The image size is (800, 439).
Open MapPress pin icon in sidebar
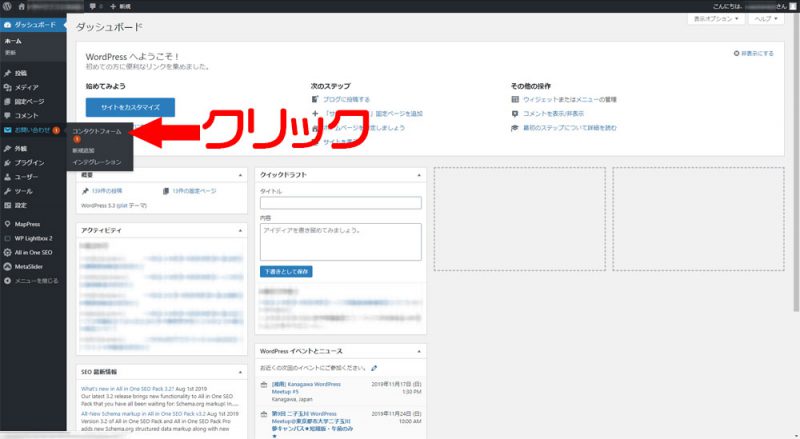7,224
